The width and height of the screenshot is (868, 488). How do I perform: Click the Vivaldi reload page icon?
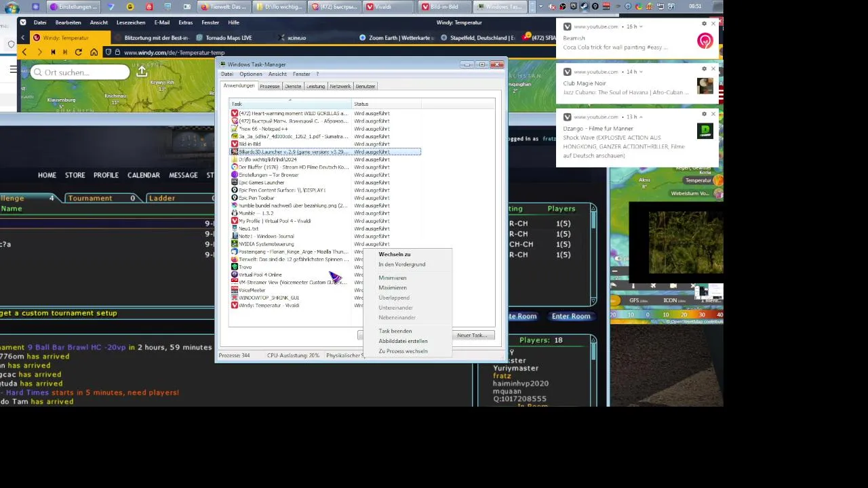(x=79, y=52)
